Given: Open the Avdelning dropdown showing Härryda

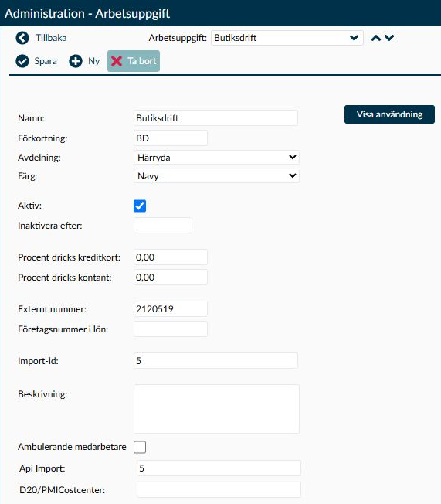Looking at the screenshot, I should click(x=216, y=158).
